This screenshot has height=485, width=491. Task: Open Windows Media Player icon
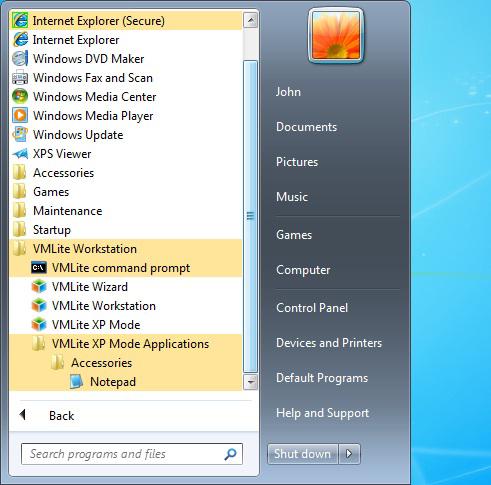click(20, 116)
